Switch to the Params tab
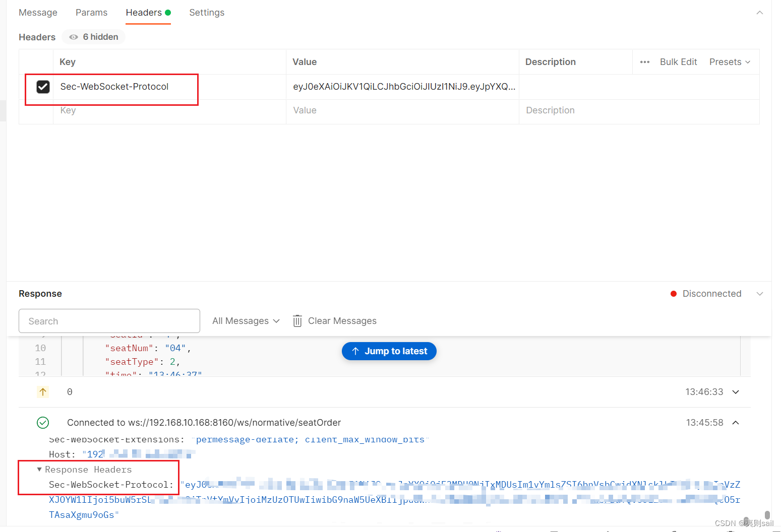 click(x=91, y=12)
